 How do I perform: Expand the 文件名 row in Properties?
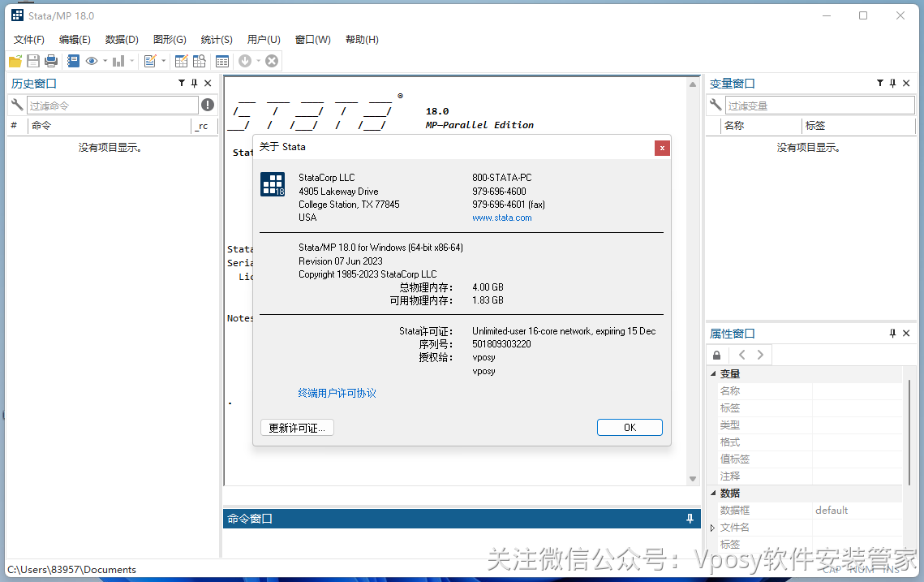[712, 528]
